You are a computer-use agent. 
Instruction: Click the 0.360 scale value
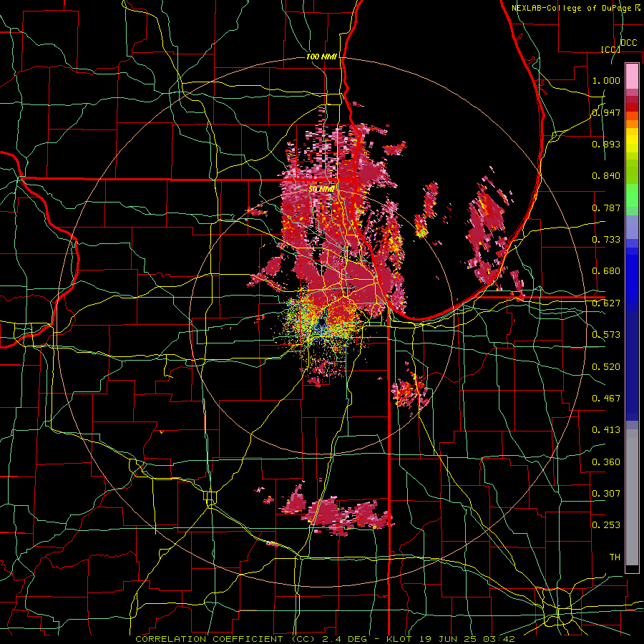(x=606, y=462)
